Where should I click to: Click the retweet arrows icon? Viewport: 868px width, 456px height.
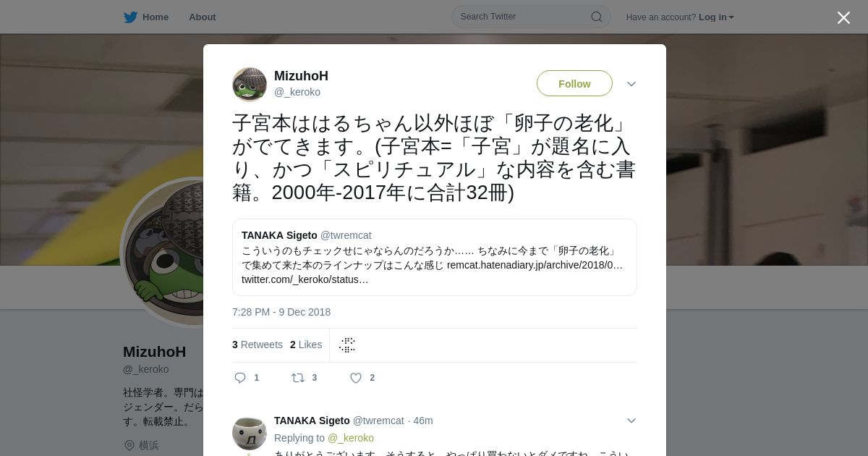point(297,378)
